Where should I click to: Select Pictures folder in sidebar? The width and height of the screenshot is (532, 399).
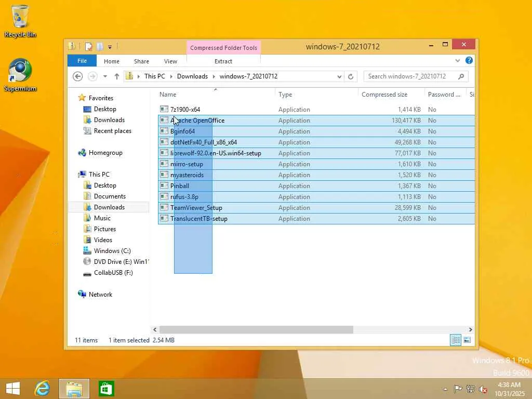tap(105, 229)
